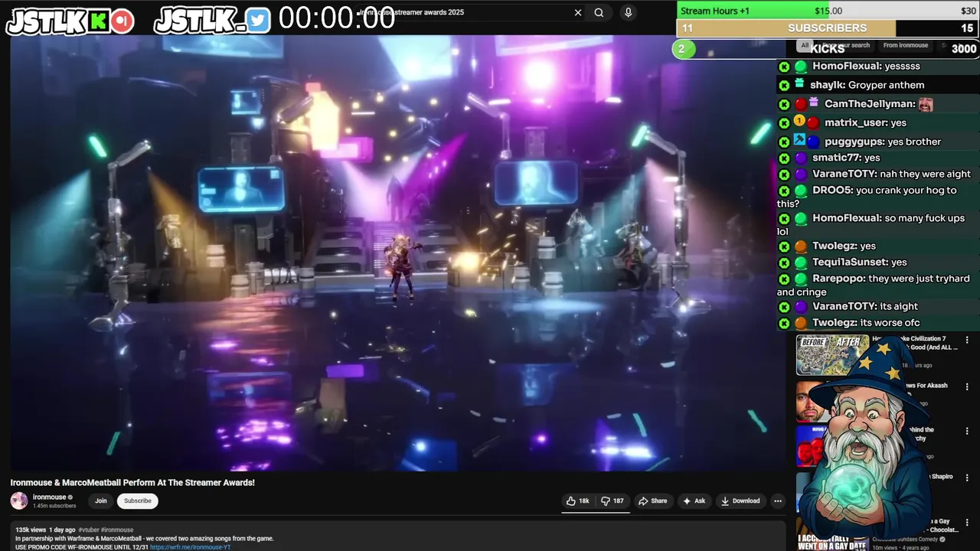
Task: Download the video with the Download button
Action: tap(740, 501)
